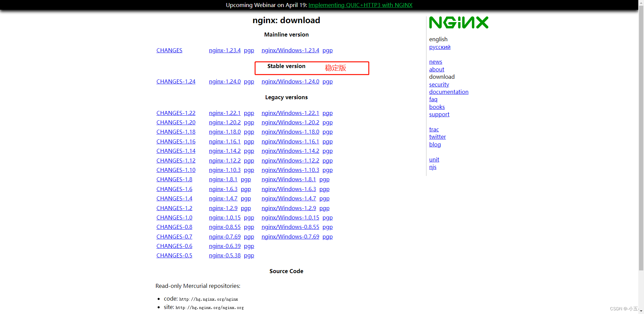Download nginx-0.5.38 legacy release
This screenshot has height=314, width=644.
coord(225,255)
